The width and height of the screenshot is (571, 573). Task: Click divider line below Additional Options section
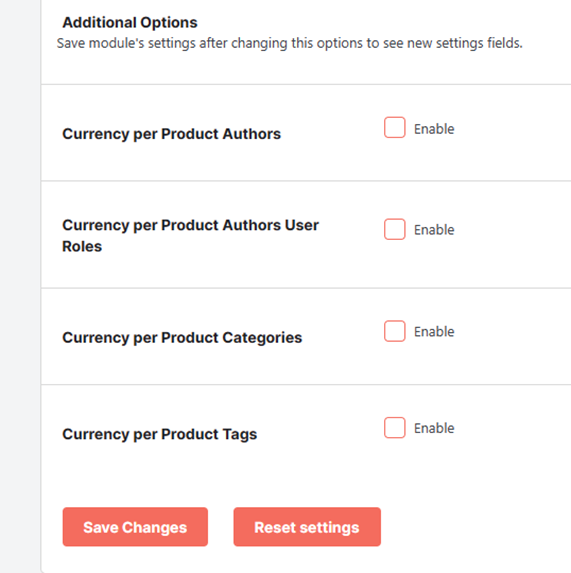coord(306,84)
